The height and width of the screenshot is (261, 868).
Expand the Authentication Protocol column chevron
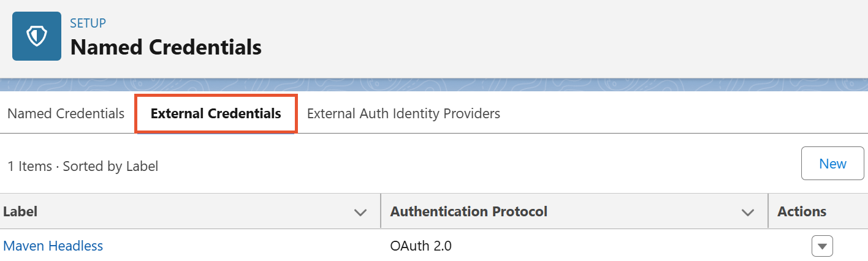[x=748, y=213]
